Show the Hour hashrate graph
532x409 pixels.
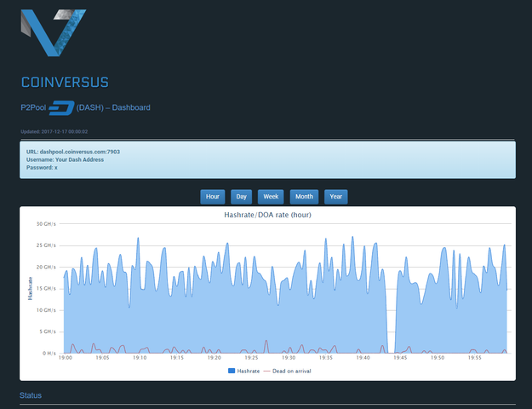[213, 197]
